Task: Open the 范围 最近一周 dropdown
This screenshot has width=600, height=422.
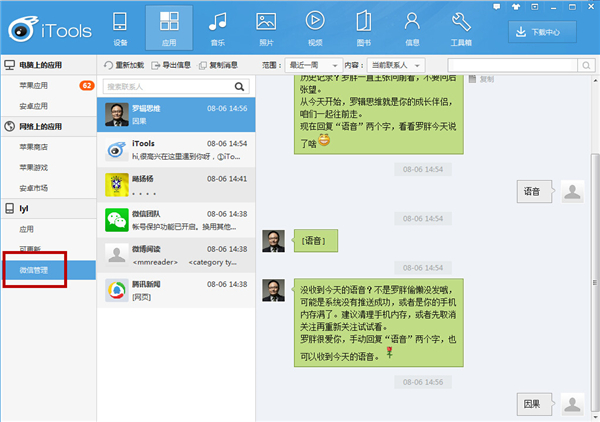Action: (x=314, y=65)
